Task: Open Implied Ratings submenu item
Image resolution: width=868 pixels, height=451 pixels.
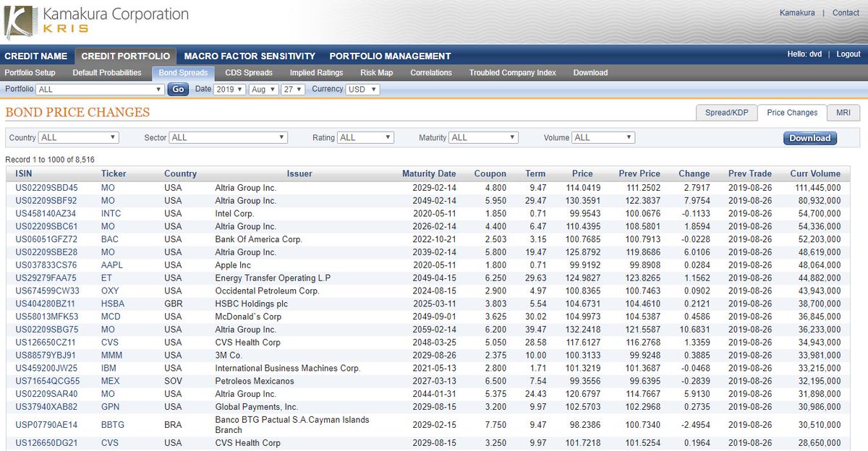Action: click(316, 72)
